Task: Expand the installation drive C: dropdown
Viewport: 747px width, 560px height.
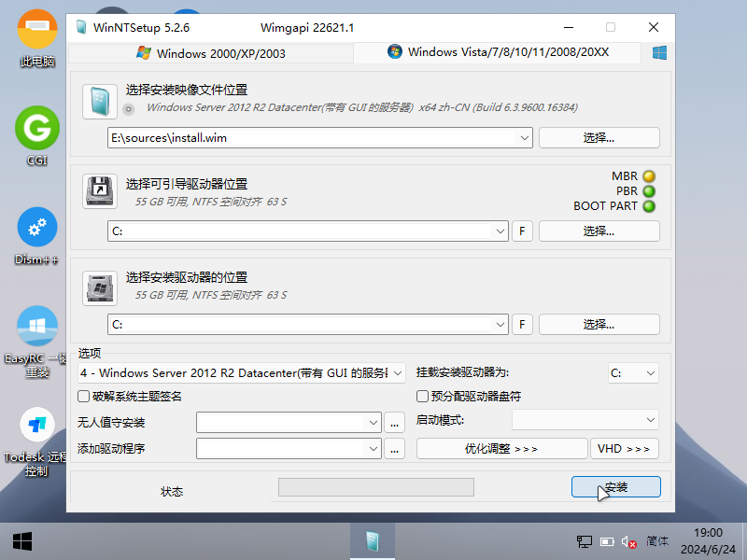Action: pyautogui.click(x=500, y=325)
